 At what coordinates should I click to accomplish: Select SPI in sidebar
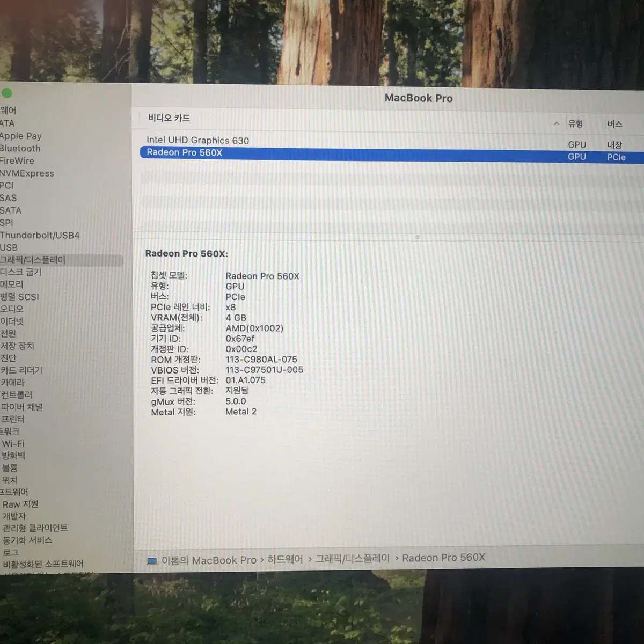(x=6, y=223)
